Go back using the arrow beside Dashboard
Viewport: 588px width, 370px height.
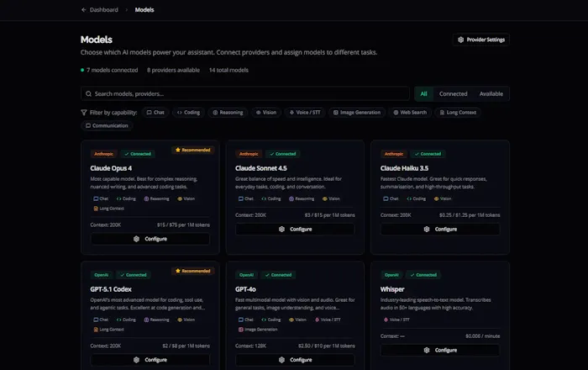tap(84, 10)
